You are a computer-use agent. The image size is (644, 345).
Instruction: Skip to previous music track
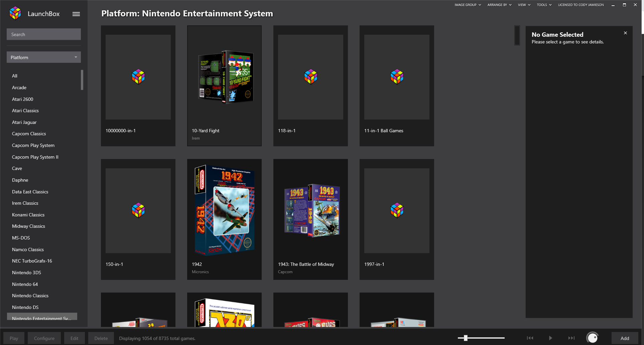coord(530,338)
